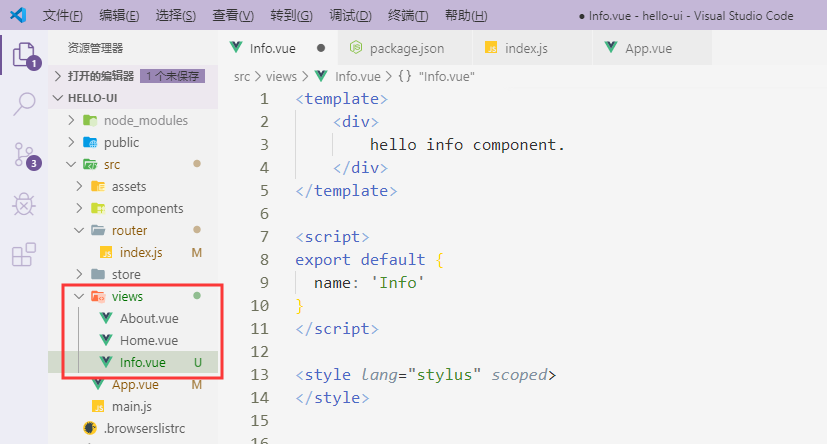Click the braces symbol icon in breadcrumb
Screen dimensions: 827x444
click(x=405, y=76)
